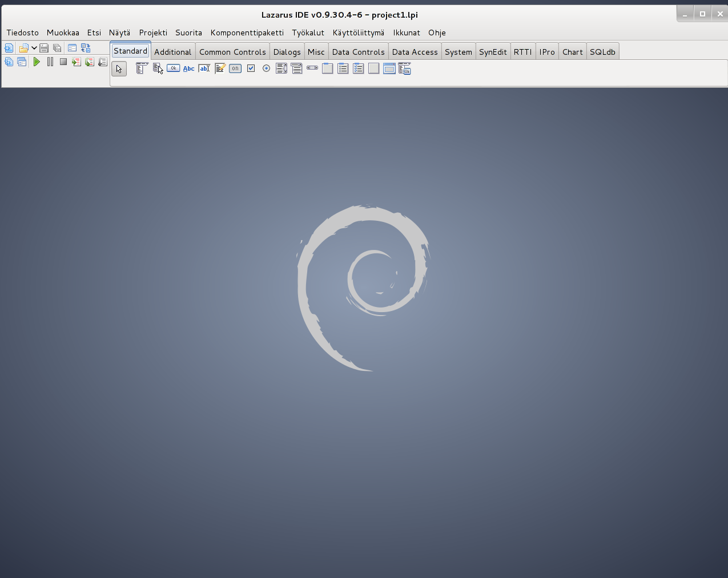
Task: Select the TActionList component
Action: pyautogui.click(x=405, y=68)
